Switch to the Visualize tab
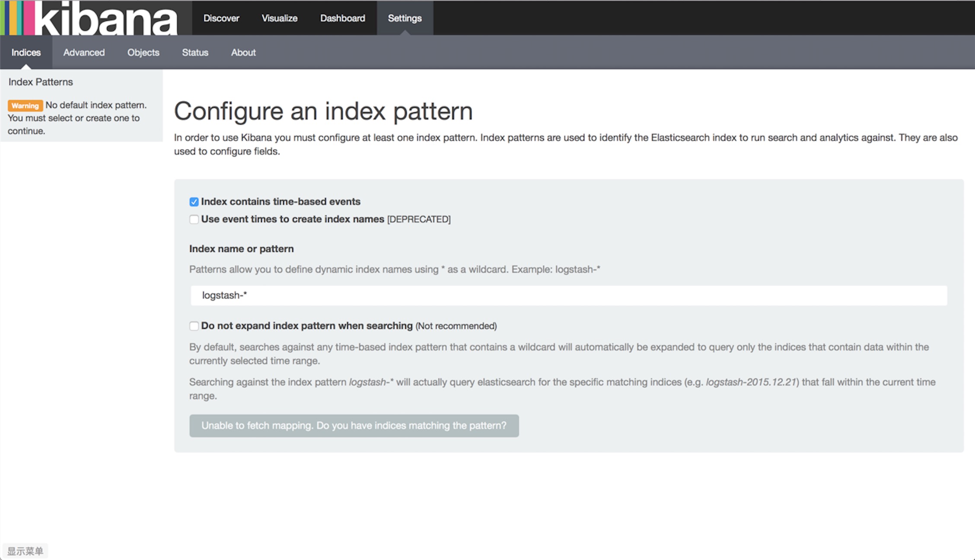Viewport: 975px width, 560px height. [x=280, y=18]
